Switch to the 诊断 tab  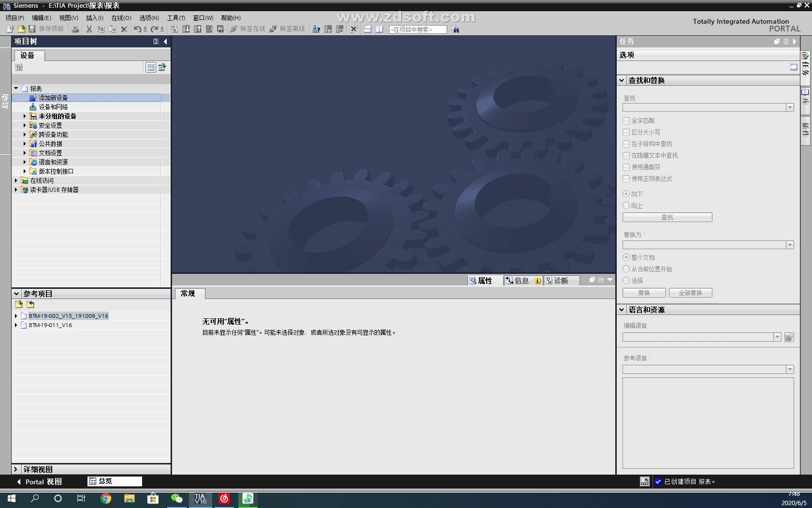[x=562, y=280]
